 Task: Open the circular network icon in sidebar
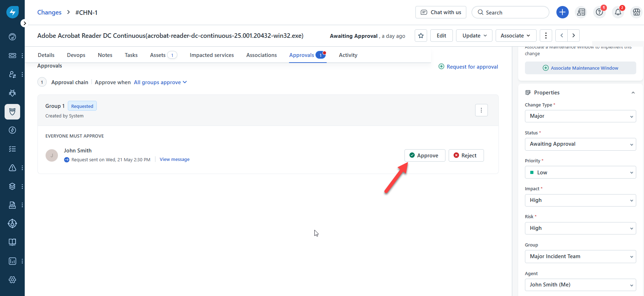point(12,224)
